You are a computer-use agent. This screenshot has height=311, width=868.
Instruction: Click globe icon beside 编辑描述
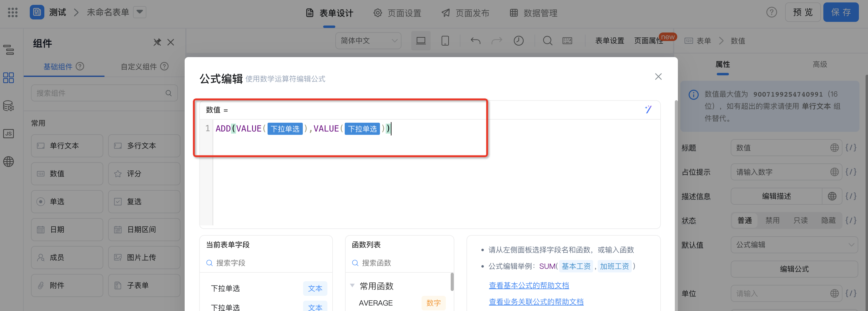click(x=832, y=196)
